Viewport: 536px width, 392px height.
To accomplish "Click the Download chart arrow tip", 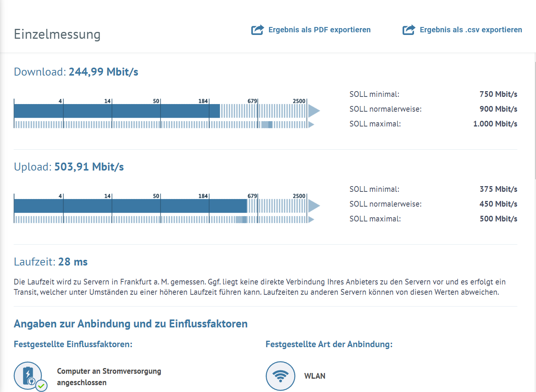I will click(x=314, y=111).
